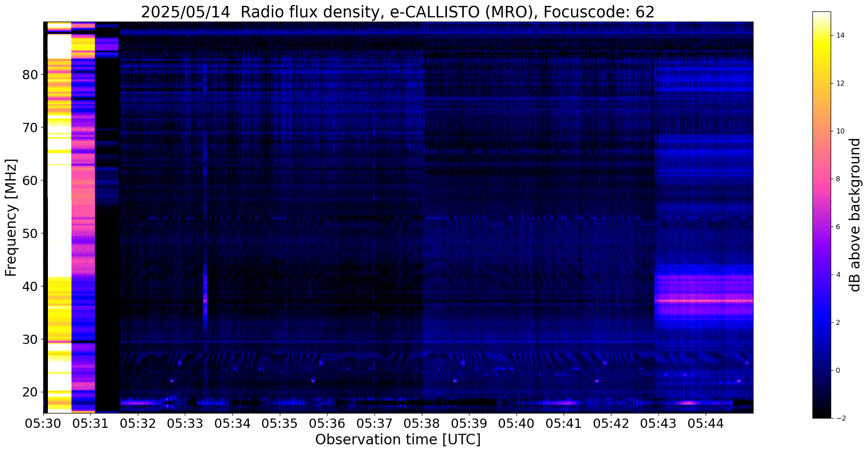Click Focuscode: 62 in the title
Screen dimensions: 868x452
(x=599, y=12)
